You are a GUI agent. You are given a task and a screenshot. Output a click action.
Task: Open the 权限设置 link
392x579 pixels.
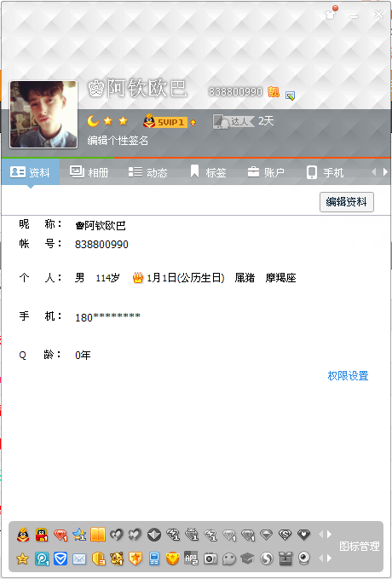click(348, 376)
